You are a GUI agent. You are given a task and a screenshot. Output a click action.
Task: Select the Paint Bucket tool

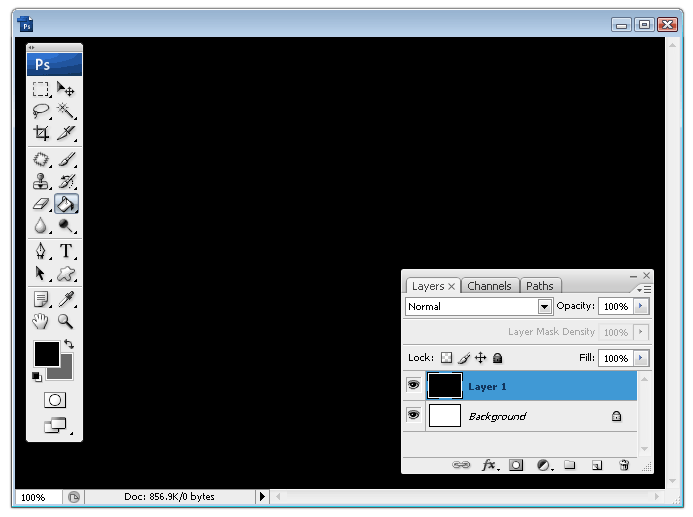[66, 204]
